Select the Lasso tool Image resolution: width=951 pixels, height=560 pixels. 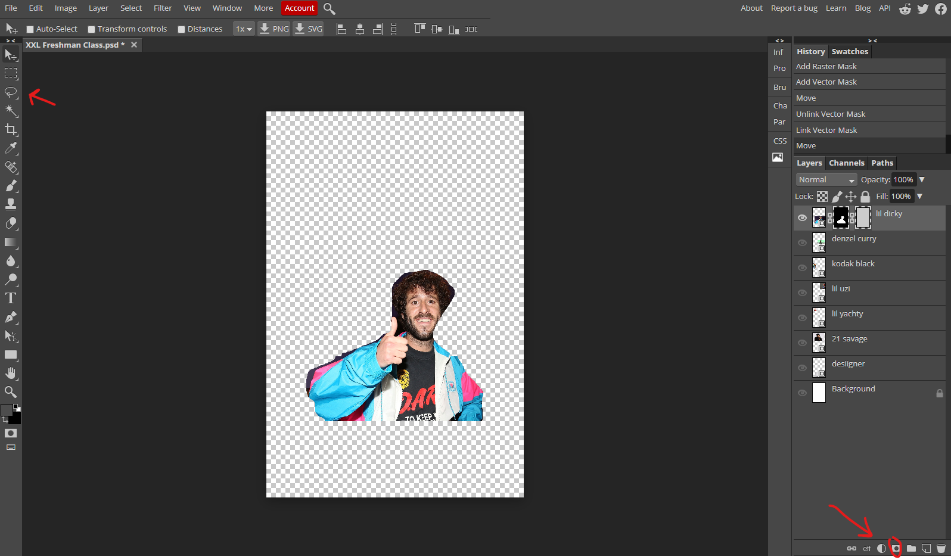click(x=11, y=92)
